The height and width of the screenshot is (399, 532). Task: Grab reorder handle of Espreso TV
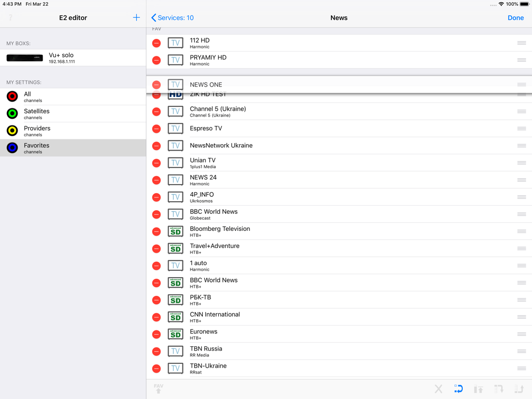521,129
